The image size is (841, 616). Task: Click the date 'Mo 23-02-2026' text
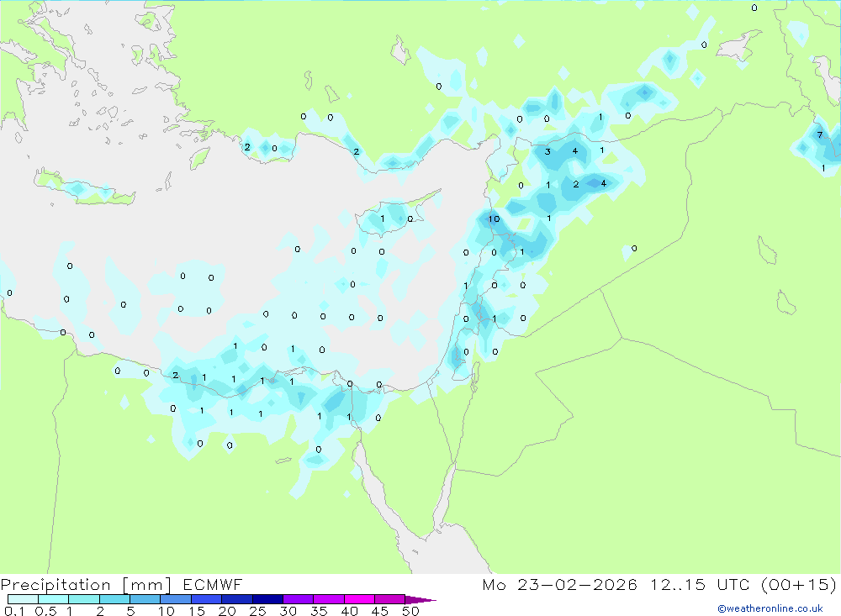click(559, 584)
